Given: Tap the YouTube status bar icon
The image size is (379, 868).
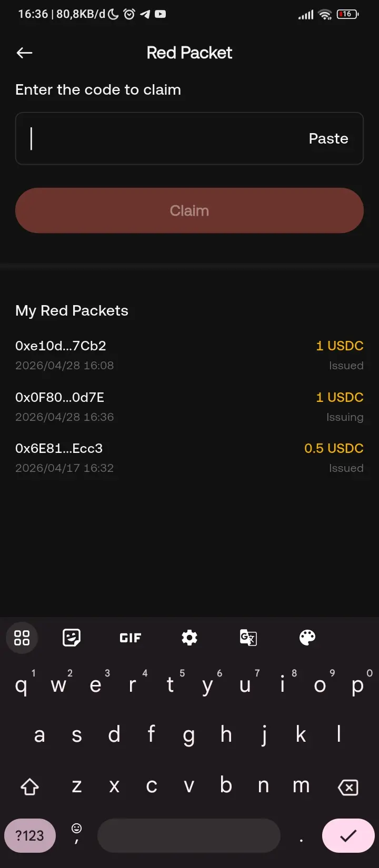Looking at the screenshot, I should point(161,14).
